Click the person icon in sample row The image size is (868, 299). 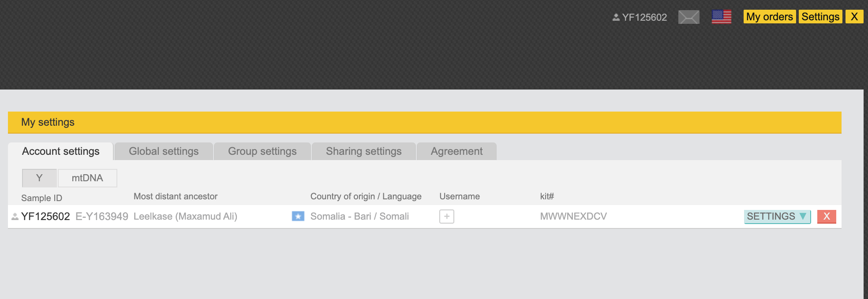[15, 217]
